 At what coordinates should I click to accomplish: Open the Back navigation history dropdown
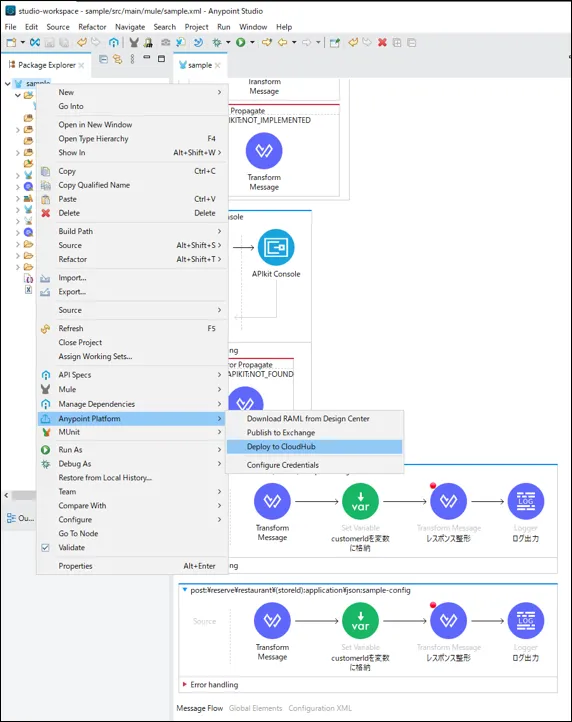(x=294, y=42)
